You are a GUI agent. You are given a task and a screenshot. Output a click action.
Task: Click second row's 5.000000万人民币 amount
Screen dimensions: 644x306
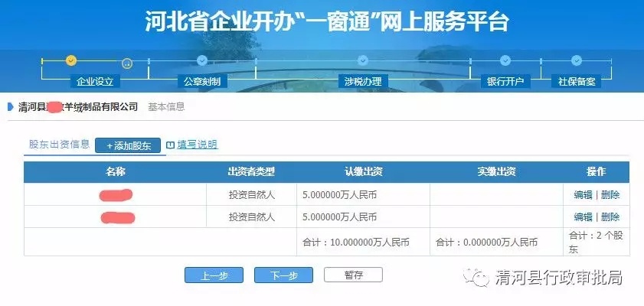pyautogui.click(x=340, y=216)
